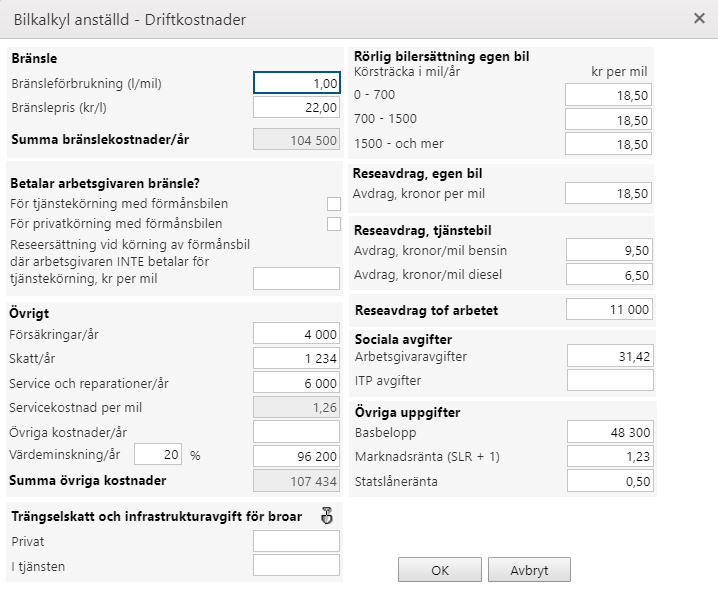The width and height of the screenshot is (718, 590).
Task: Tick För tjänstekörning med förmånsbilen checkbox
Action: coord(334,204)
